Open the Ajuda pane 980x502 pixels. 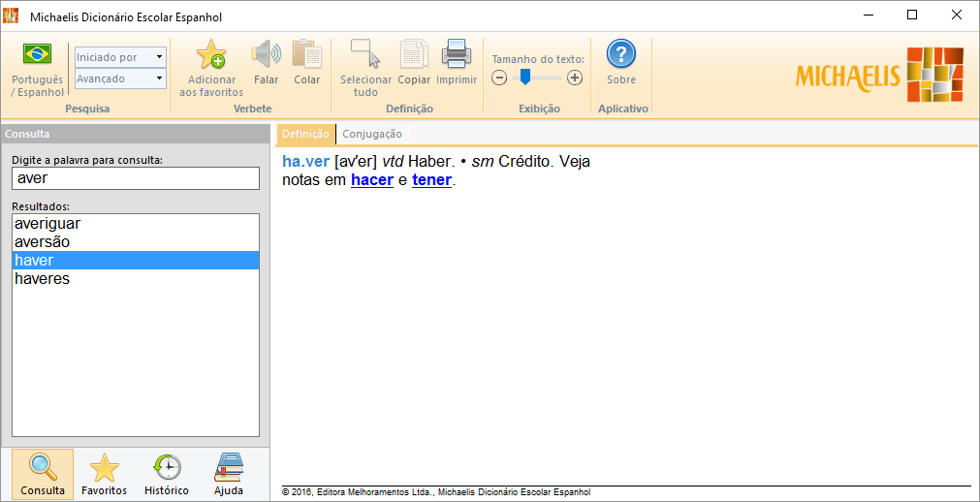click(229, 475)
